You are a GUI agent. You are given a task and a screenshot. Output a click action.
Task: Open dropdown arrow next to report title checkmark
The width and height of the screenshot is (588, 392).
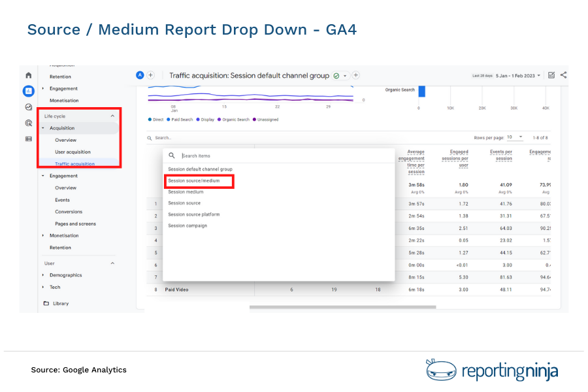coord(345,76)
